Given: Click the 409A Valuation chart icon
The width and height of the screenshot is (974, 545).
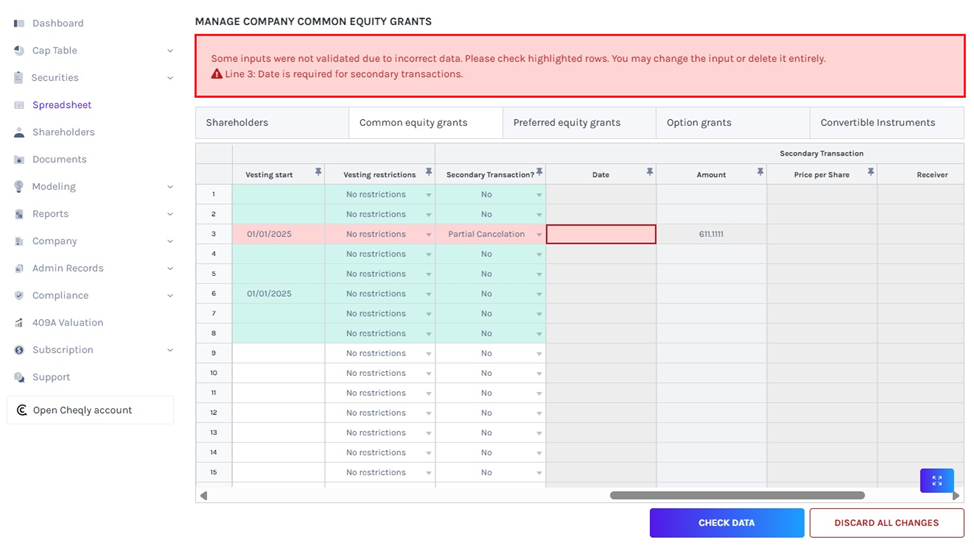Looking at the screenshot, I should pyautogui.click(x=19, y=323).
